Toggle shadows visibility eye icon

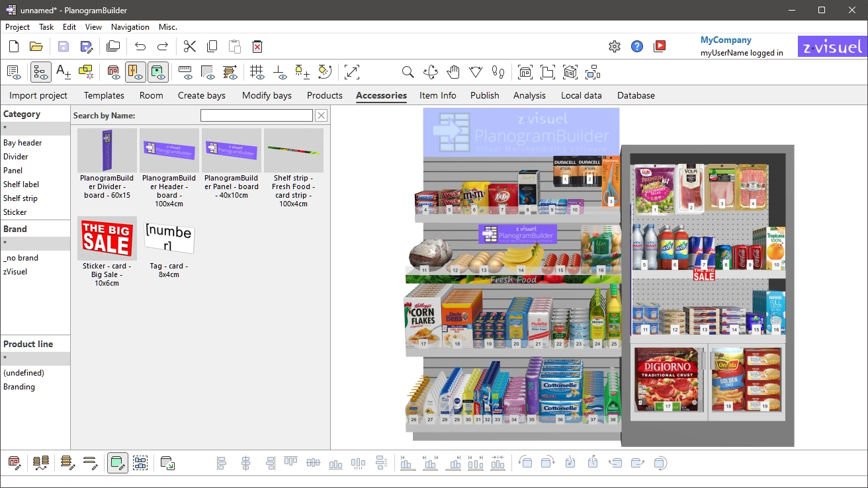coord(208,71)
